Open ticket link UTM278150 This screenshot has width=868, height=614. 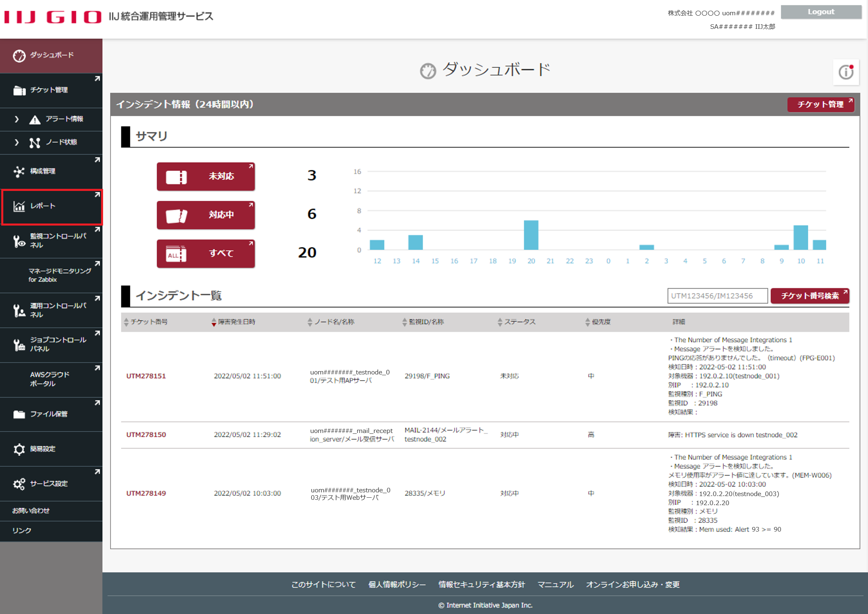[x=146, y=435]
